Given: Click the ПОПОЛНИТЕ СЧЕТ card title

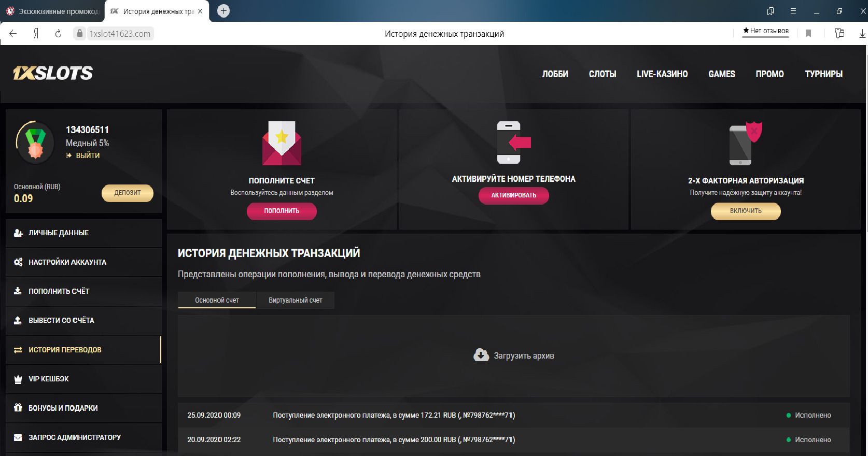Looking at the screenshot, I should pos(282,180).
